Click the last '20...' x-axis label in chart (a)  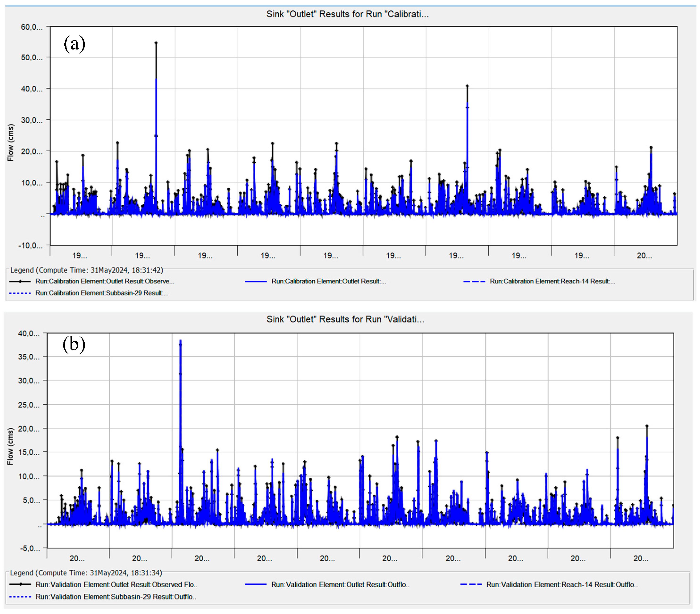pyautogui.click(x=644, y=255)
